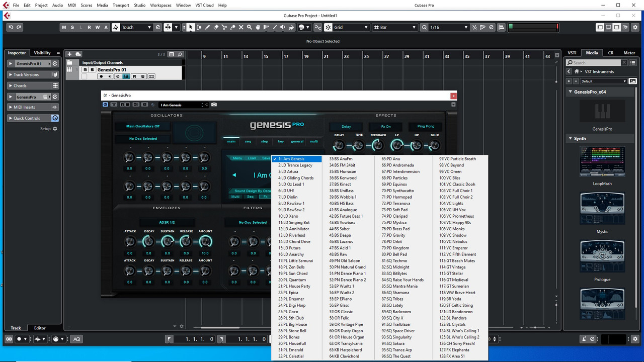This screenshot has width=644, height=362.
Task: Open the Inspector Setup gear
Action: tap(55, 129)
